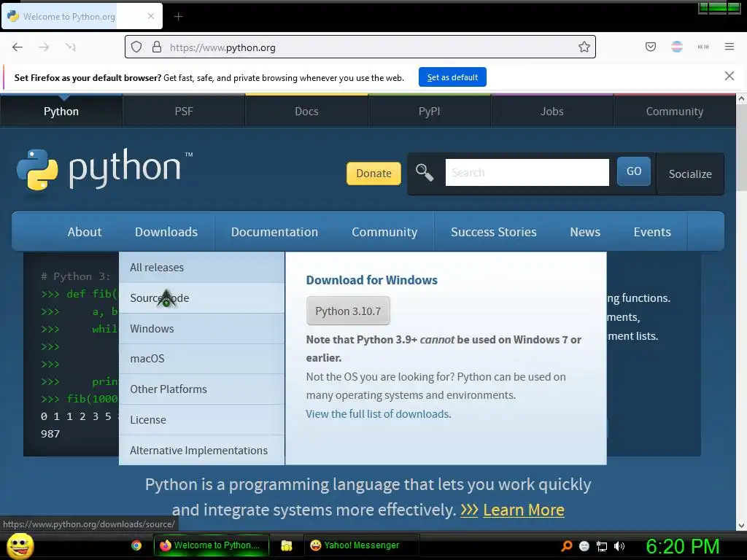This screenshot has height=560, width=747.
Task: Click the magnifying glass search icon
Action: 424,172
